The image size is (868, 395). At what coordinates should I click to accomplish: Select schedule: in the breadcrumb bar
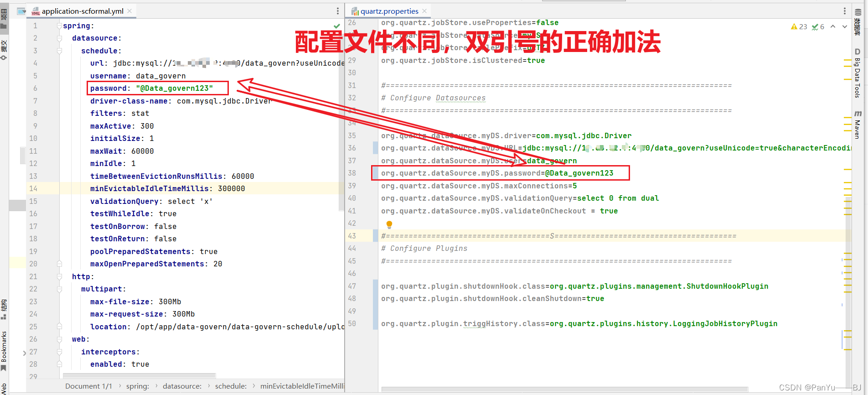[x=231, y=386]
